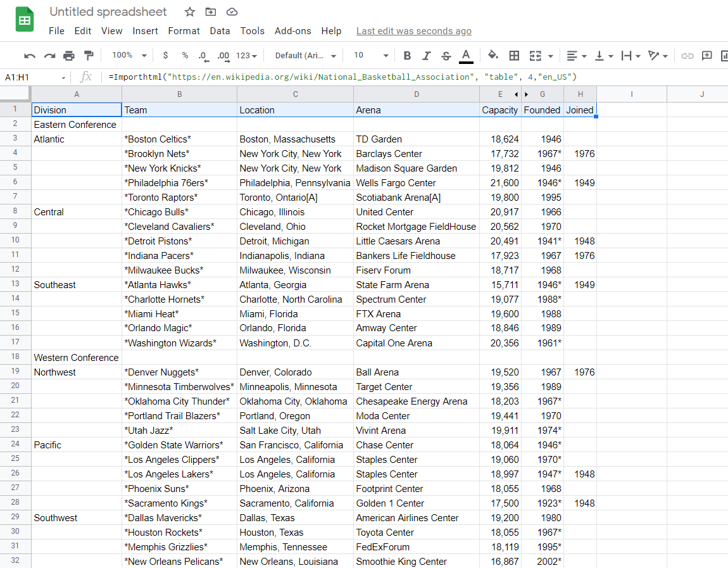
Task: Open text rotation dropdown
Action: pos(658,56)
